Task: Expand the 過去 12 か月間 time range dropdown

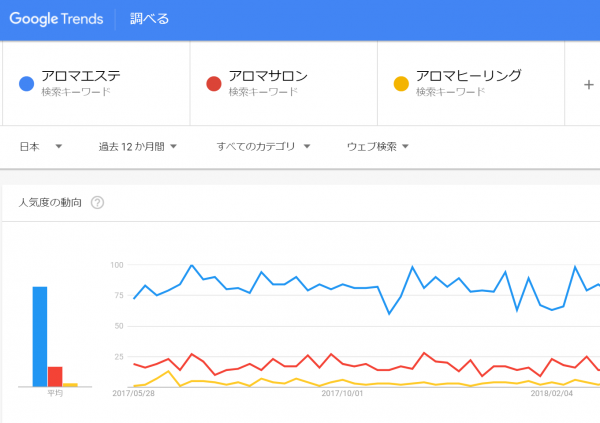Action: tap(138, 147)
